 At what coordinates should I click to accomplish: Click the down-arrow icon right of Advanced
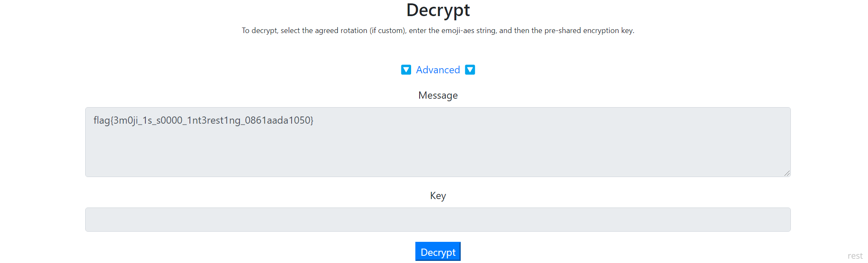[470, 70]
